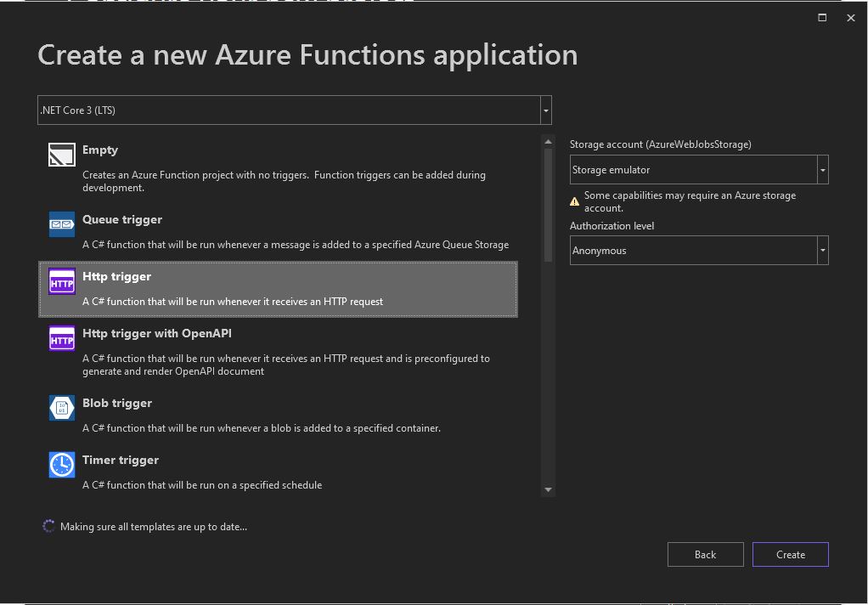Click the Blob trigger hexagon icon
Image resolution: width=868 pixels, height=605 pixels.
tap(62, 408)
